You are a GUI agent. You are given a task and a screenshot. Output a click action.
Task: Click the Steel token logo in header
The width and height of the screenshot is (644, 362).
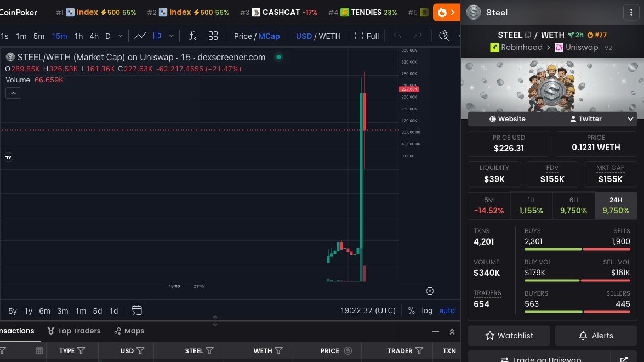474,12
